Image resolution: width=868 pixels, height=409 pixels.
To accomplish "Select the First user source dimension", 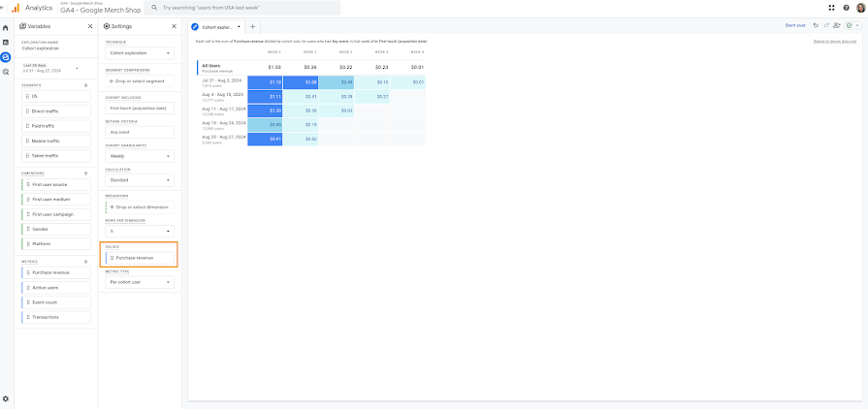I will click(x=56, y=184).
